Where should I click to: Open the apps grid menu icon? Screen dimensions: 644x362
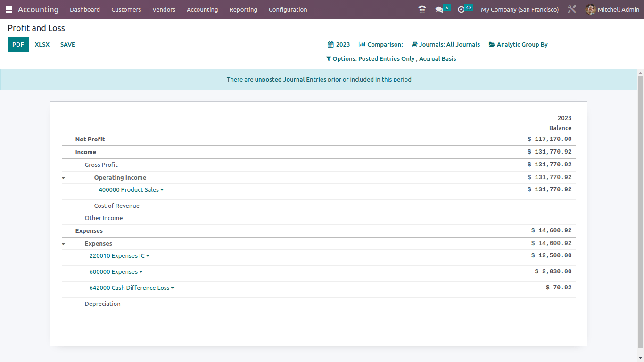coord(9,9)
